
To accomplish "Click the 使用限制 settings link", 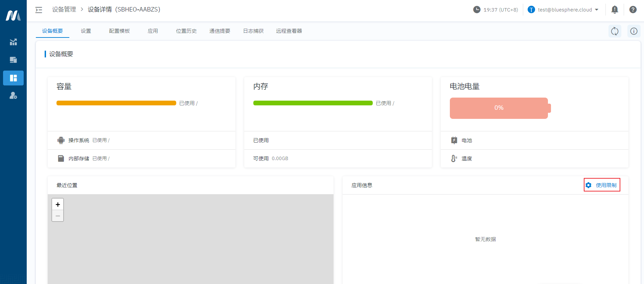I will [602, 185].
